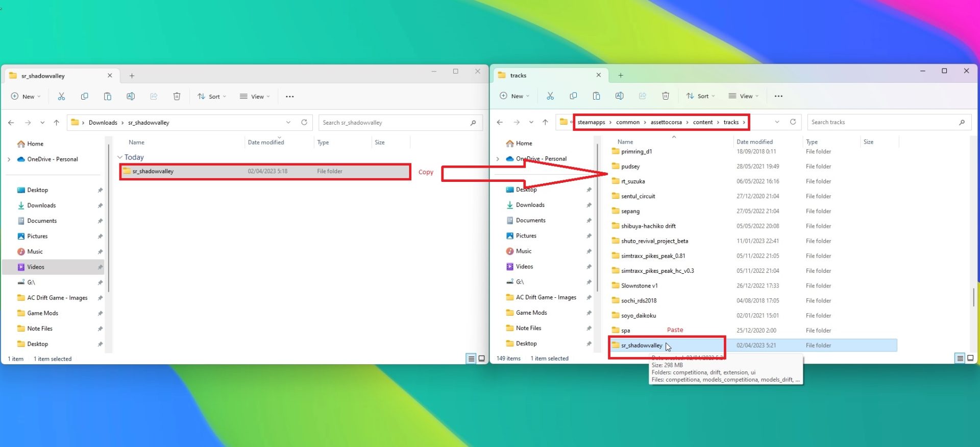Switch to details view in sr_shadowvalley window
This screenshot has width=980, height=447.
[x=471, y=359]
